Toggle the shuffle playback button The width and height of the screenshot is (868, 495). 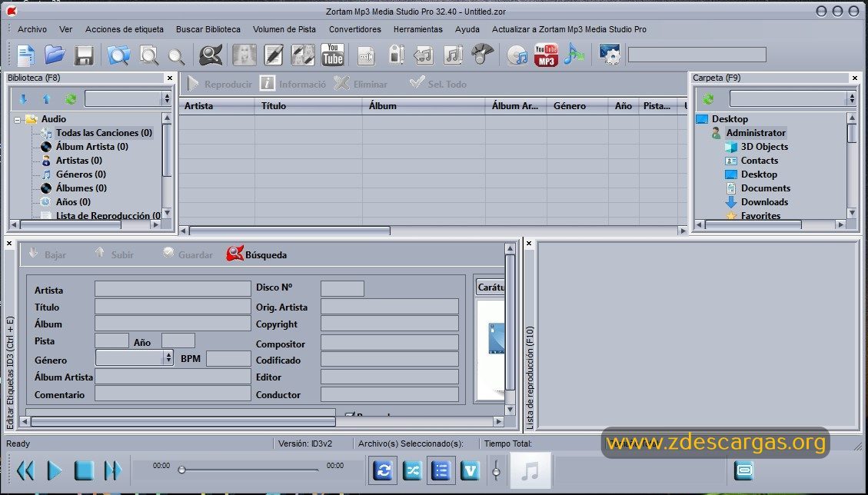pyautogui.click(x=412, y=470)
